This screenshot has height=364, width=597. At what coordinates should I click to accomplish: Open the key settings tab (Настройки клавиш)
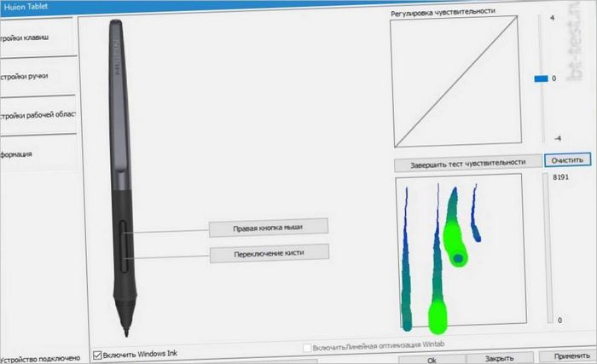click(37, 38)
